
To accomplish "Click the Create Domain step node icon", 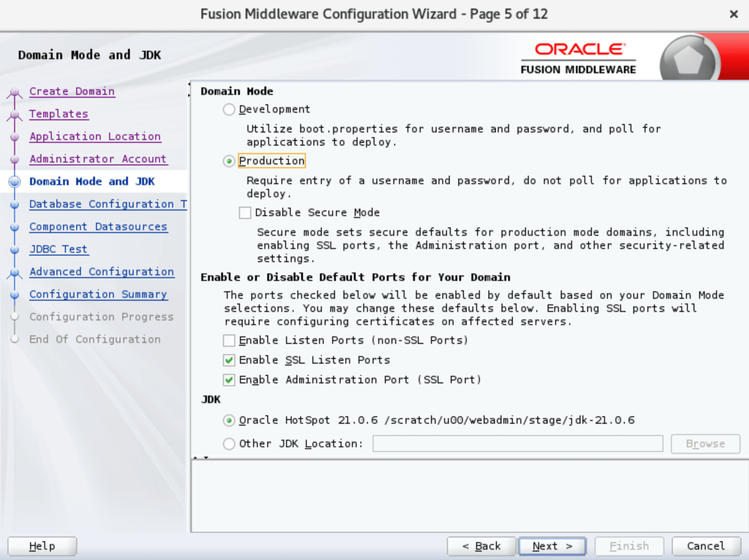I will pos(15,92).
